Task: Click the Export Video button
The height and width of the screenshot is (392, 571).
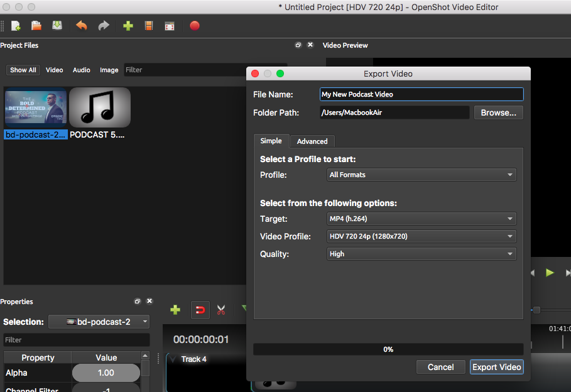Action: click(x=496, y=367)
